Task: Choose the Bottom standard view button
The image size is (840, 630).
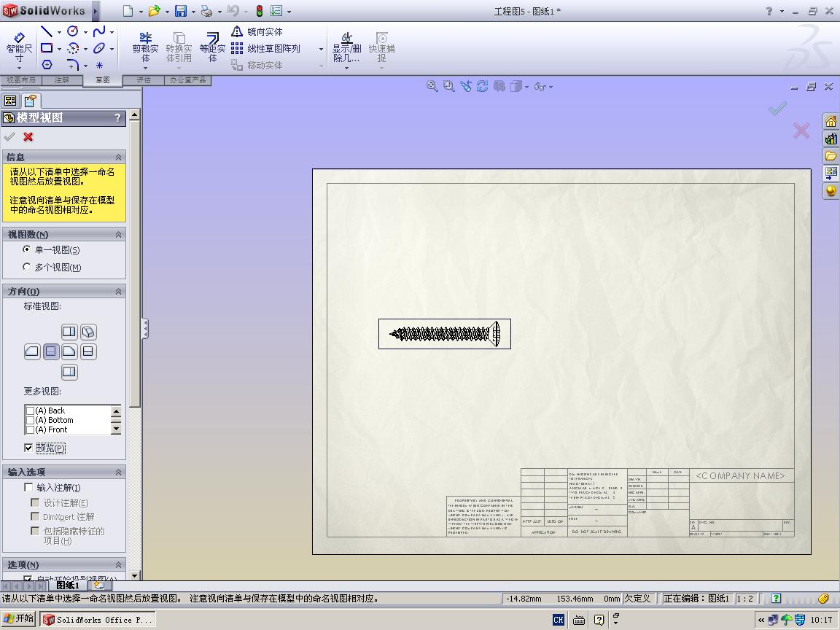Action: click(69, 371)
